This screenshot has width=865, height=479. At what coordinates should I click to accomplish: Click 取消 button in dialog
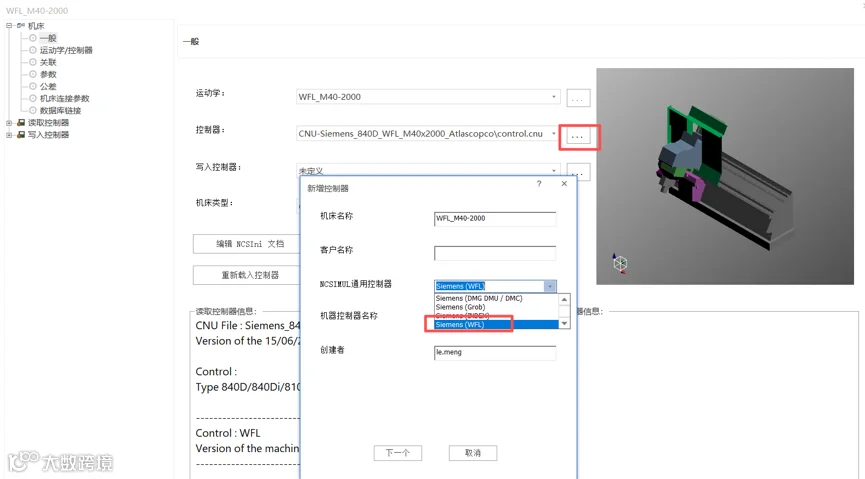click(x=473, y=453)
